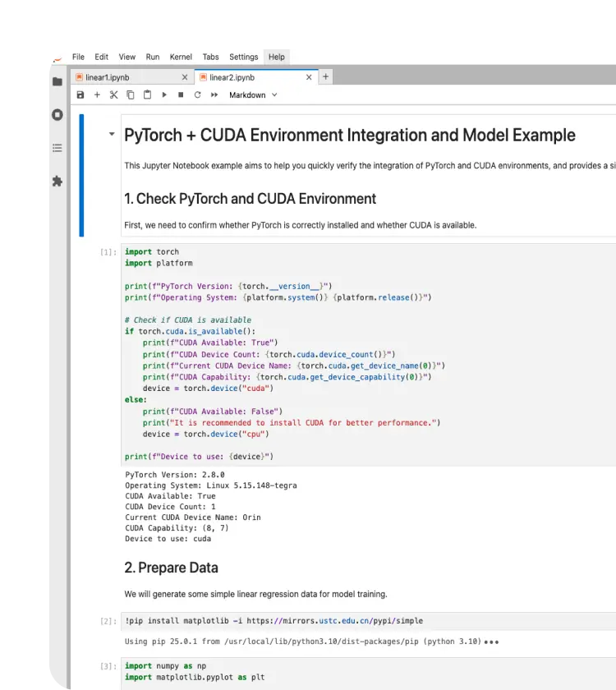The width and height of the screenshot is (616, 690).
Task: Copy the selected cell from the toolbar
Action: (131, 95)
